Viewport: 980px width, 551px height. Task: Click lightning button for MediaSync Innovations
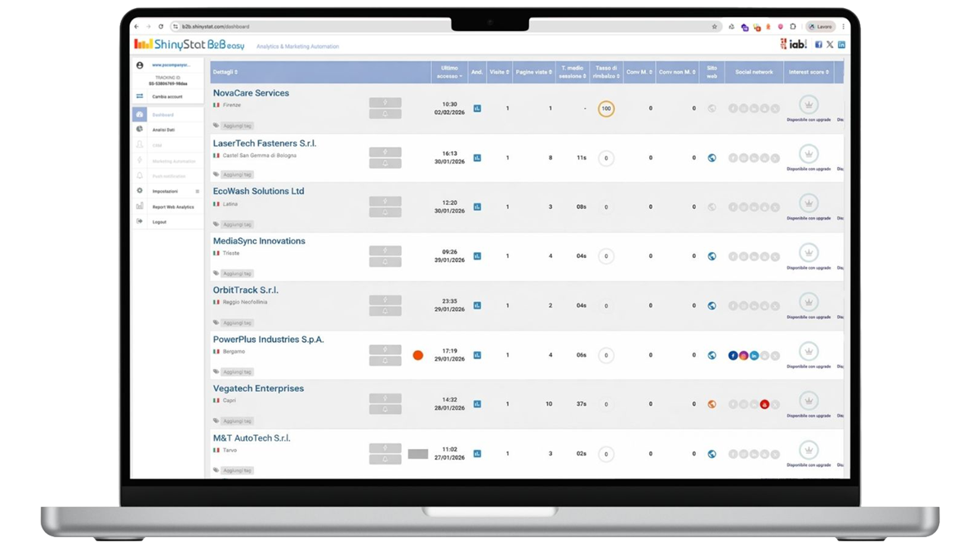385,251
